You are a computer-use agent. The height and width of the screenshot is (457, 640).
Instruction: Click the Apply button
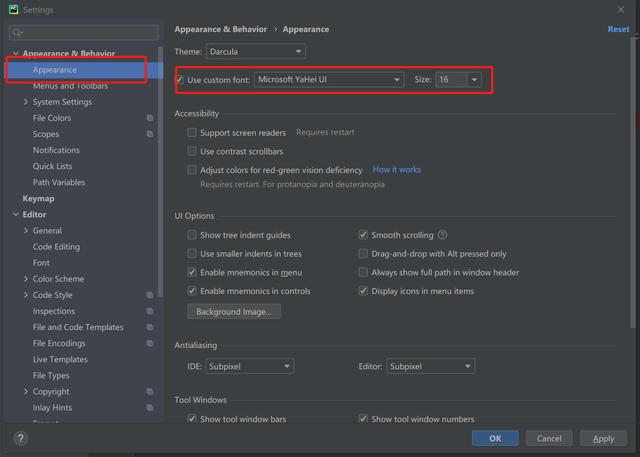click(603, 438)
